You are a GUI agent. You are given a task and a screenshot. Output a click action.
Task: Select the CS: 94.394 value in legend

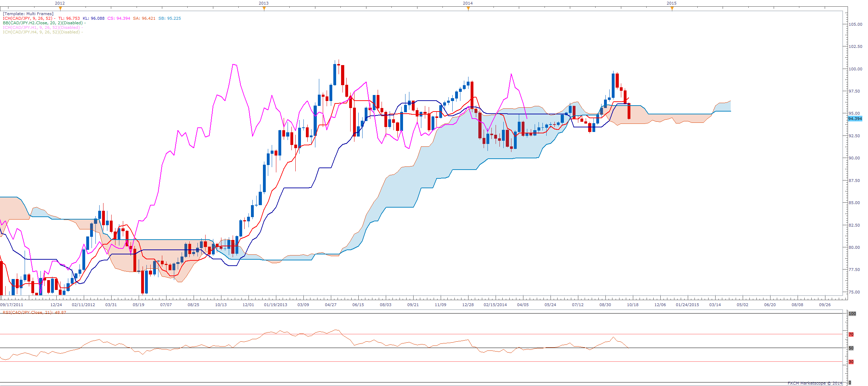click(119, 18)
